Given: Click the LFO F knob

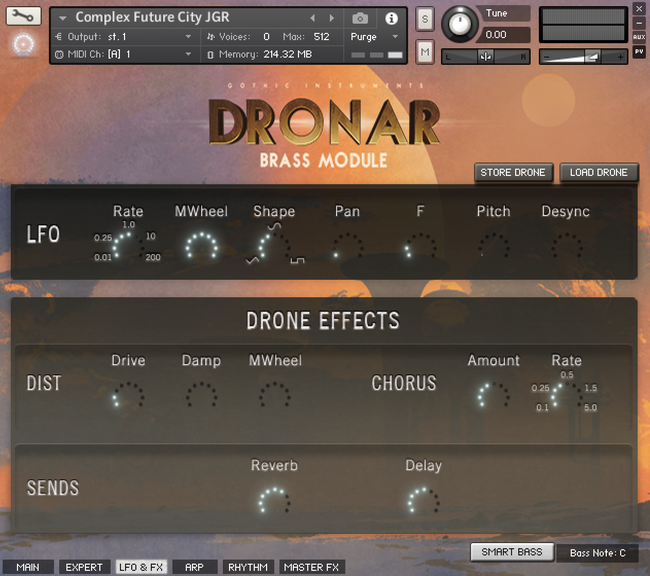Looking at the screenshot, I should [x=420, y=246].
